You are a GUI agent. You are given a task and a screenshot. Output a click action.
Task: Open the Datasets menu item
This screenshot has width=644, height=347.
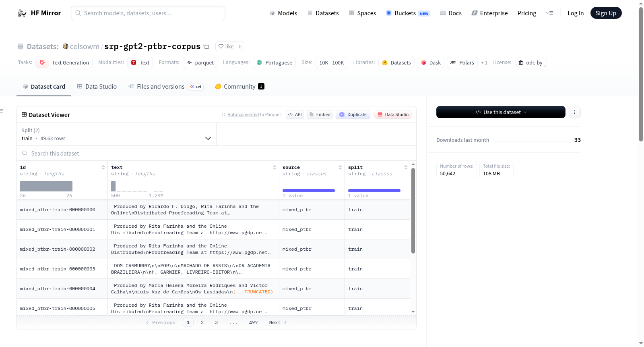pos(323,13)
